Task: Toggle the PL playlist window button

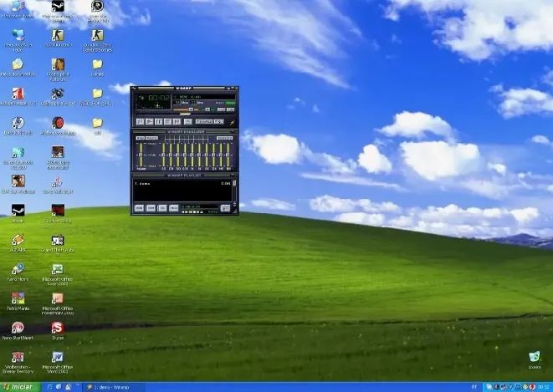Action: pos(231,109)
